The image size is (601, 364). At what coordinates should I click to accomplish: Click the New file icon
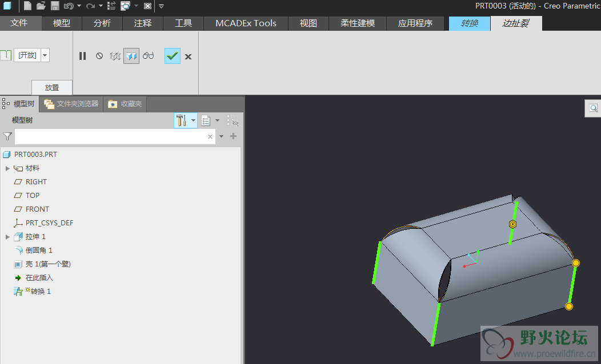coord(27,6)
